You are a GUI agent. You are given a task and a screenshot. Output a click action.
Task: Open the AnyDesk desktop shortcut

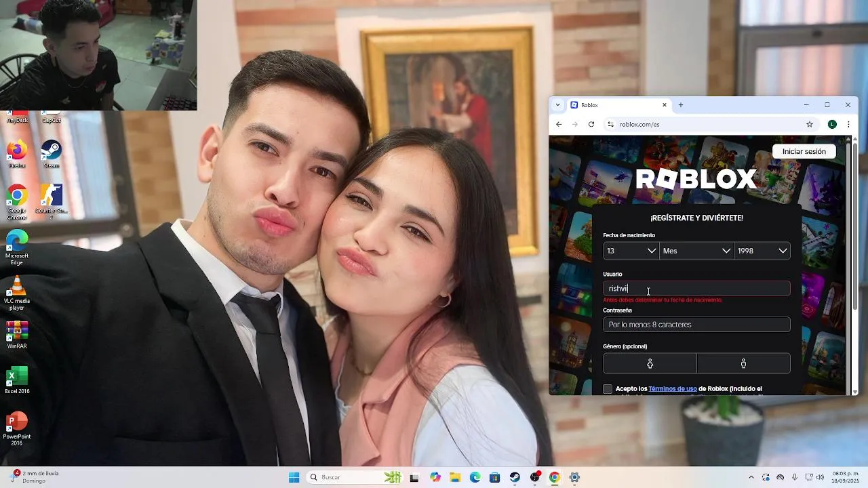pos(17,117)
